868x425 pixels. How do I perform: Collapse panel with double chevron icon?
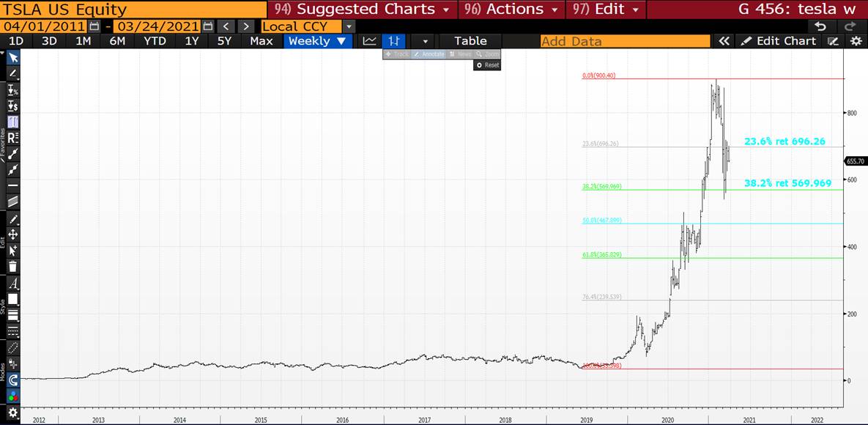click(724, 41)
